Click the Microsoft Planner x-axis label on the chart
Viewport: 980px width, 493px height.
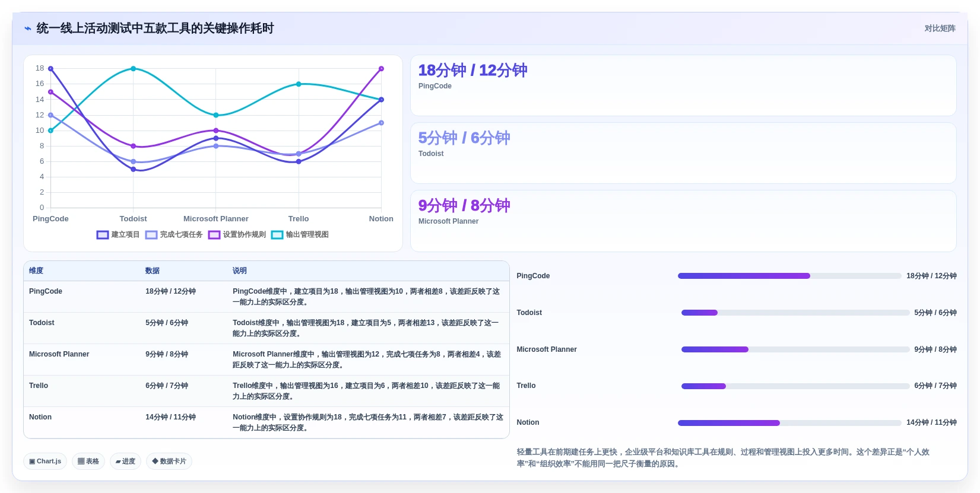click(x=216, y=219)
